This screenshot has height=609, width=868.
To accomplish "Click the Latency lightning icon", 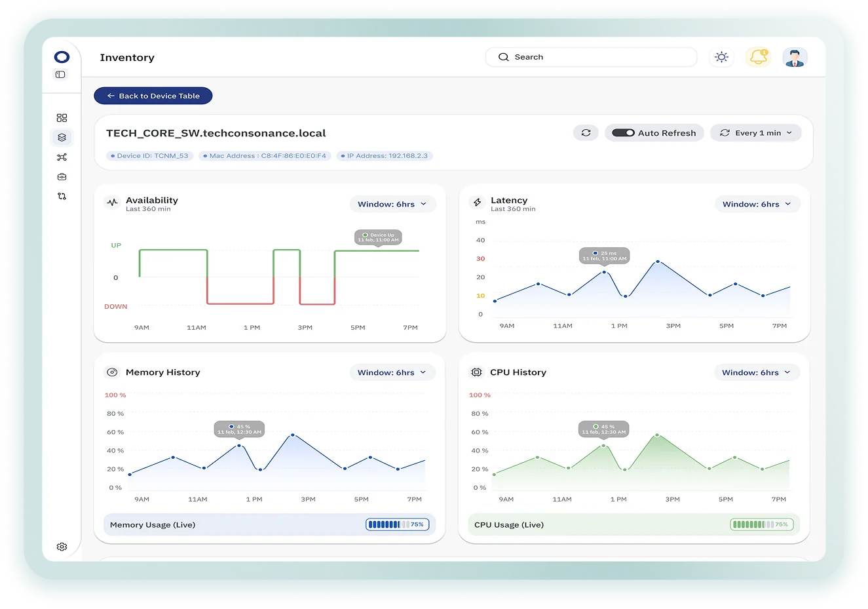I will (x=477, y=203).
